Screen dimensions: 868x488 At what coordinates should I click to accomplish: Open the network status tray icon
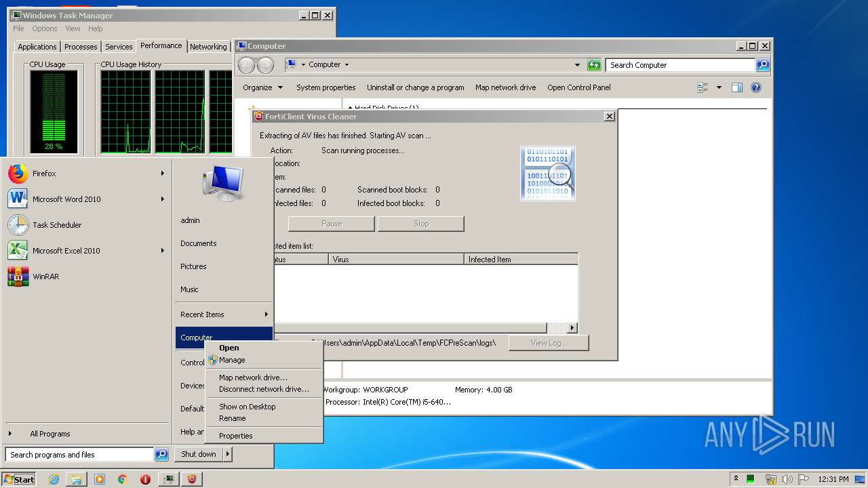click(x=770, y=479)
